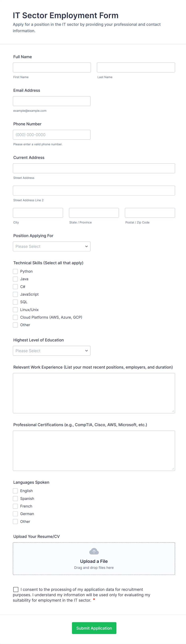Click the Email Address field
This screenshot has height=644, width=186.
coord(52,101)
